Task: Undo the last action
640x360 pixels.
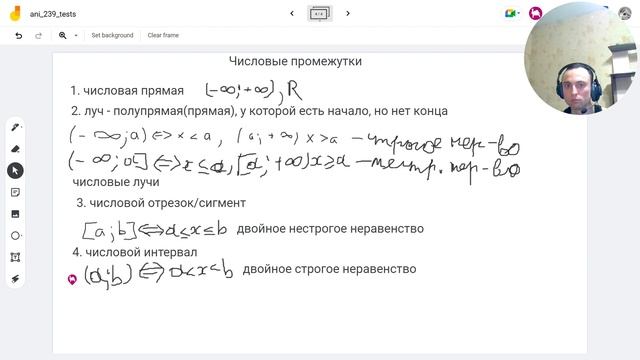Action: tap(19, 36)
